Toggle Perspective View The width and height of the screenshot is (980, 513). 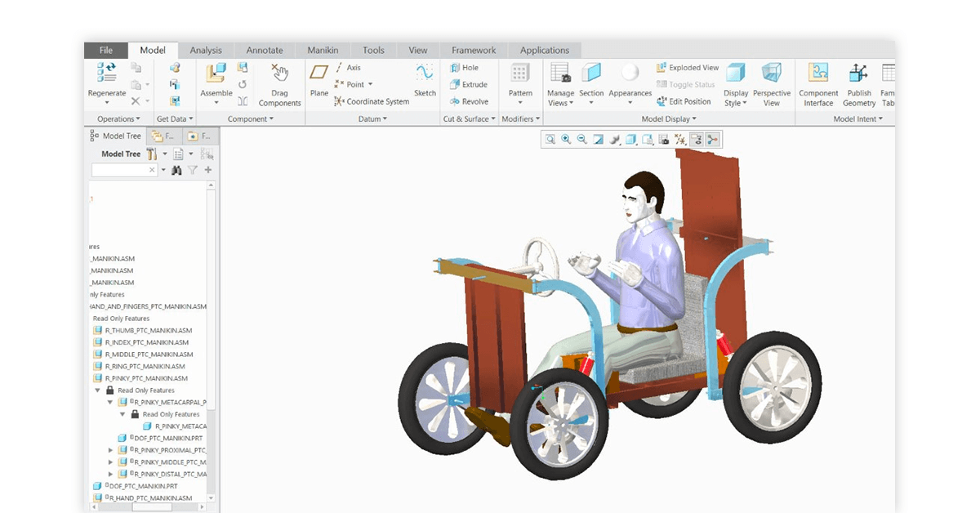(772, 84)
